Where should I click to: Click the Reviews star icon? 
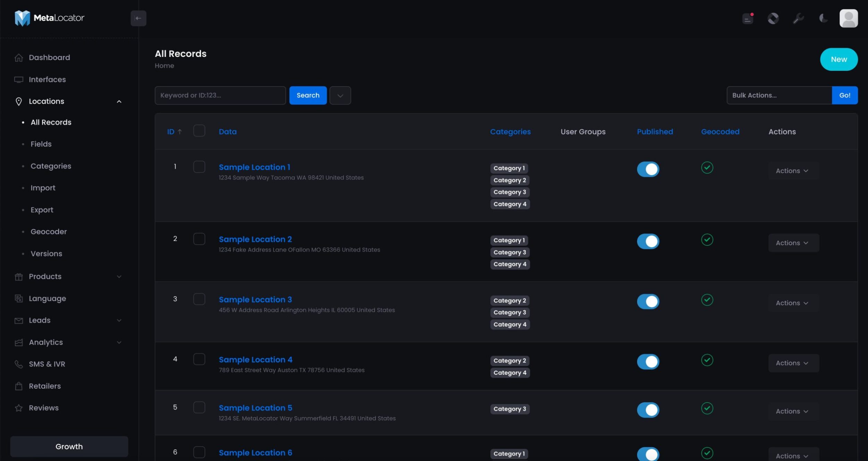19,408
